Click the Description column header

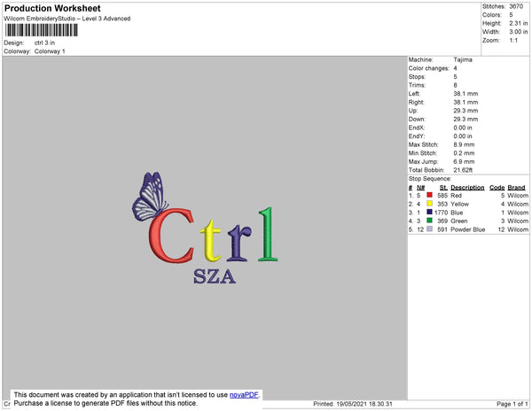[x=467, y=188]
